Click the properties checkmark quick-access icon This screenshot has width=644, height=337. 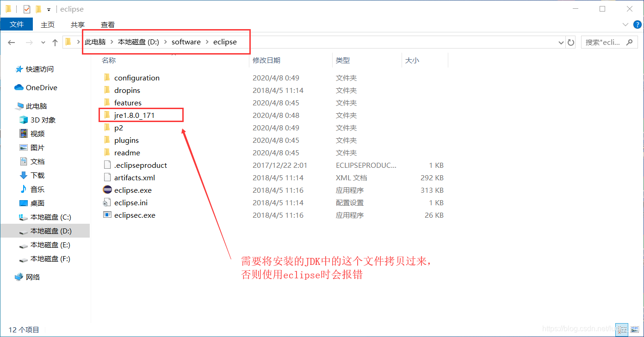[x=26, y=9]
